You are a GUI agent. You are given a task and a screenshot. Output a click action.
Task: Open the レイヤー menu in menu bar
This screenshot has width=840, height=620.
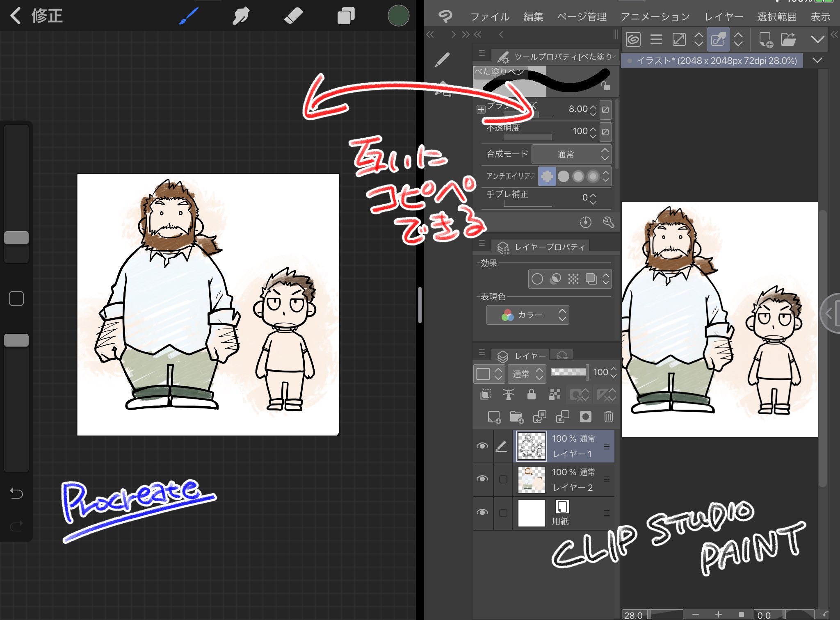(x=724, y=17)
